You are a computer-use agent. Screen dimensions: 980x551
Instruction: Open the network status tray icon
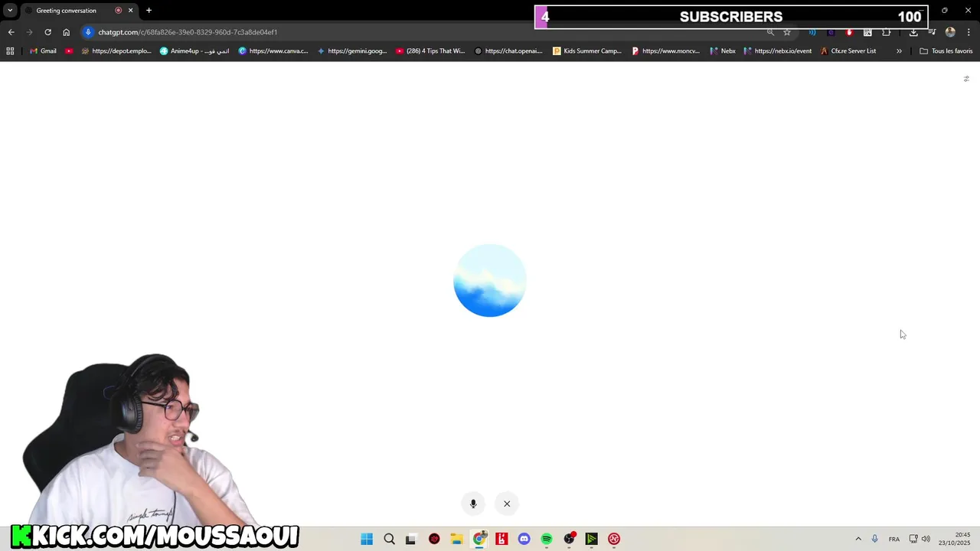pyautogui.click(x=913, y=539)
